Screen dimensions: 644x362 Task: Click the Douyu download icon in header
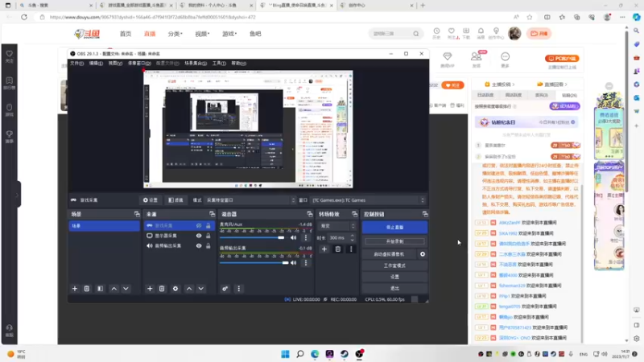(x=466, y=33)
